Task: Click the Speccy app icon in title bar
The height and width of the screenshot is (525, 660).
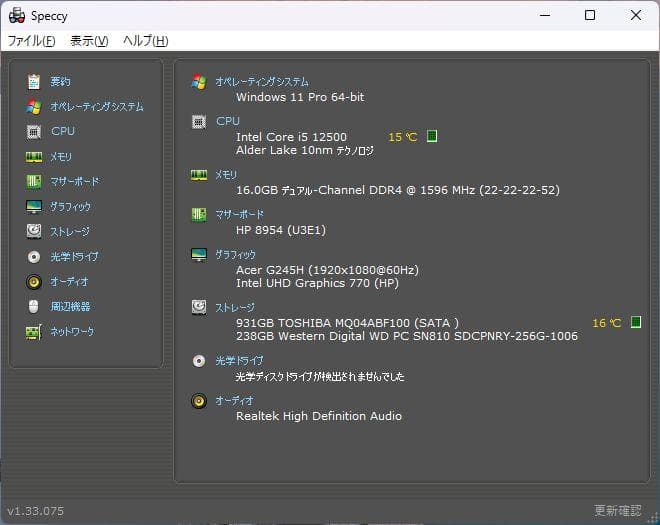Action: 17,16
